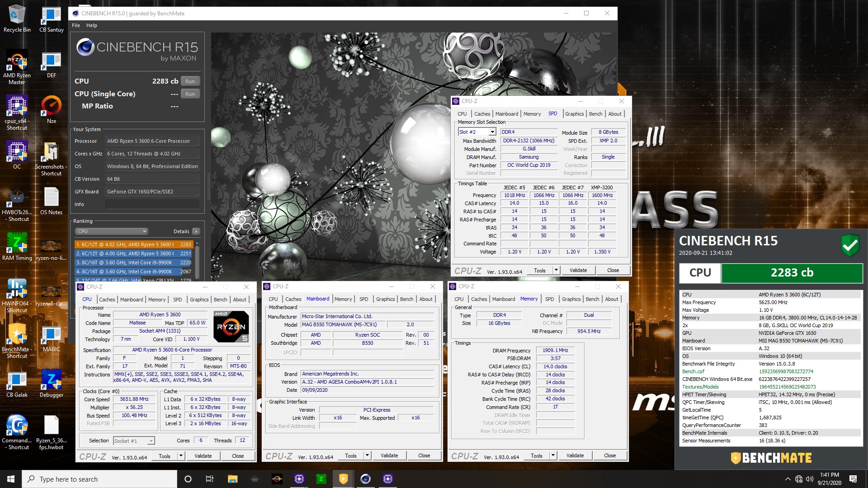Click the Textures/Models link in BenchMate
Image resolution: width=868 pixels, height=488 pixels.
click(x=700, y=387)
